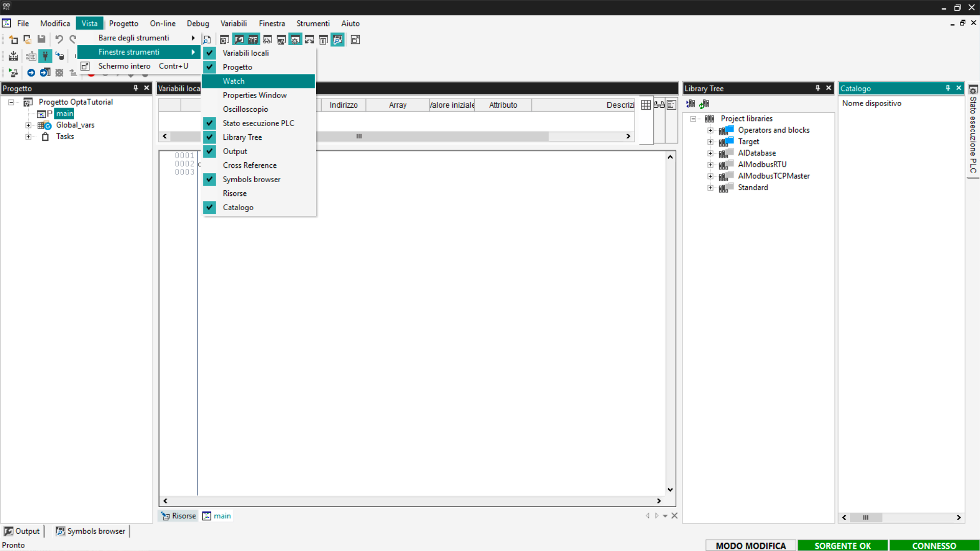Open Barre degli strumenti submenu
This screenshot has width=980, height=551.
pyautogui.click(x=134, y=38)
